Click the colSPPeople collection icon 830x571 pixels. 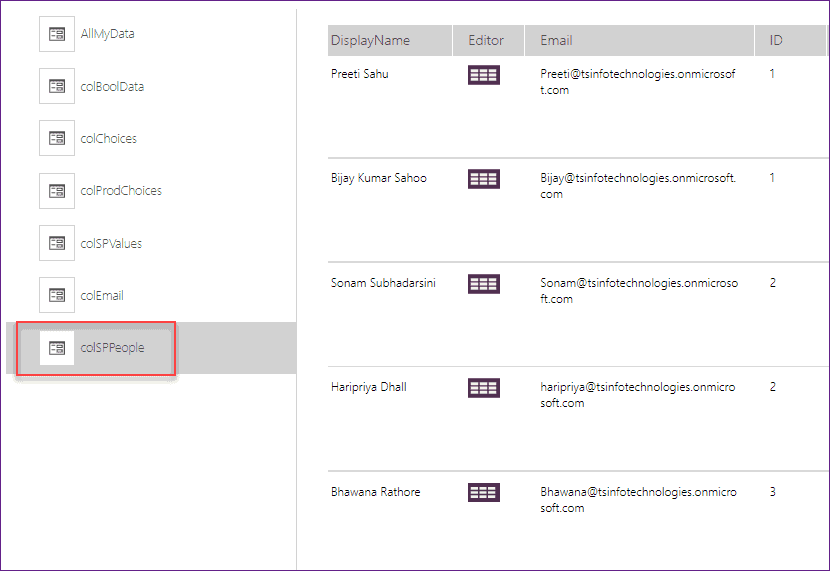coord(57,348)
